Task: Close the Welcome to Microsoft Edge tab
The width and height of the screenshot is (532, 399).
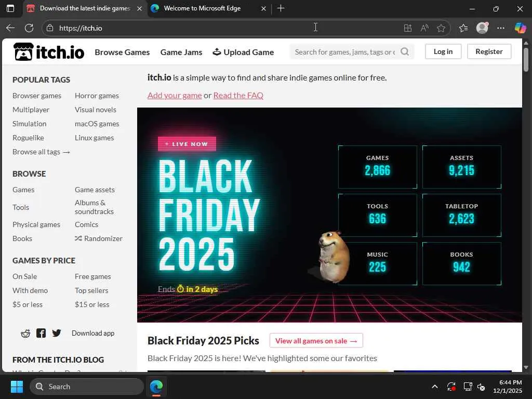Action: tap(263, 8)
